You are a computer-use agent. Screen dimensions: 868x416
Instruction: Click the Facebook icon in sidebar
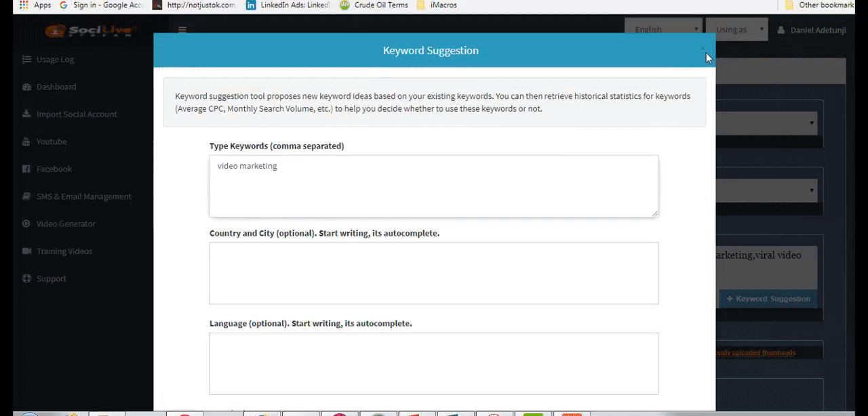(x=26, y=169)
